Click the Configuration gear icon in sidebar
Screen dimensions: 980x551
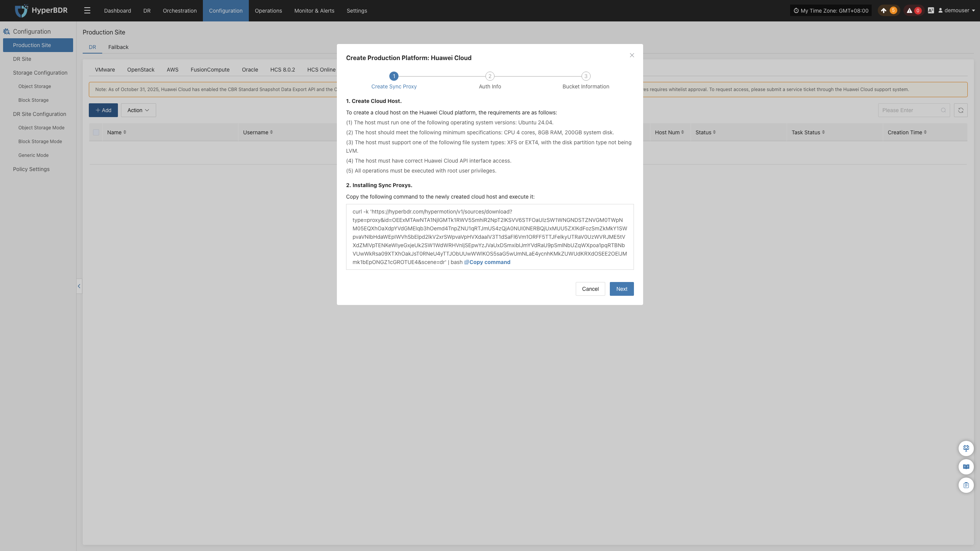click(7, 31)
